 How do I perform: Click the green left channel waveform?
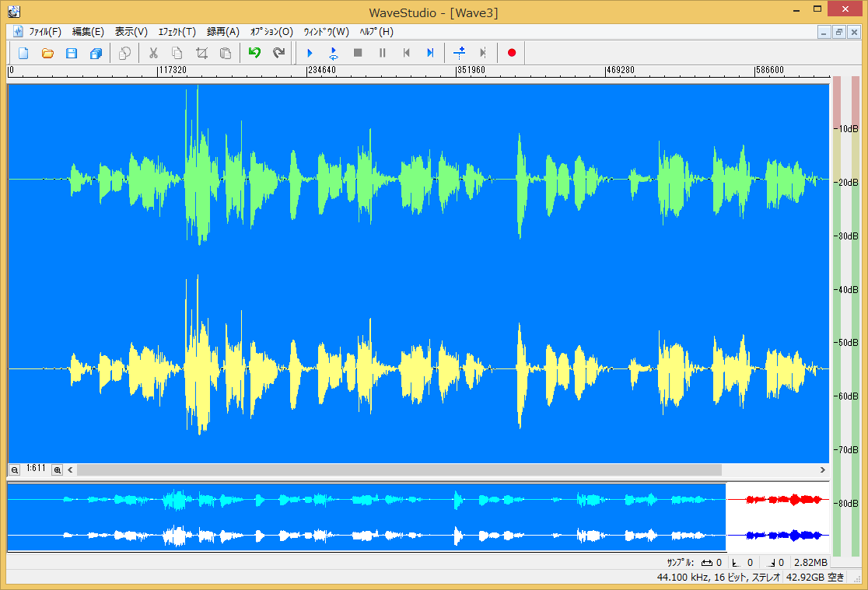click(418, 179)
